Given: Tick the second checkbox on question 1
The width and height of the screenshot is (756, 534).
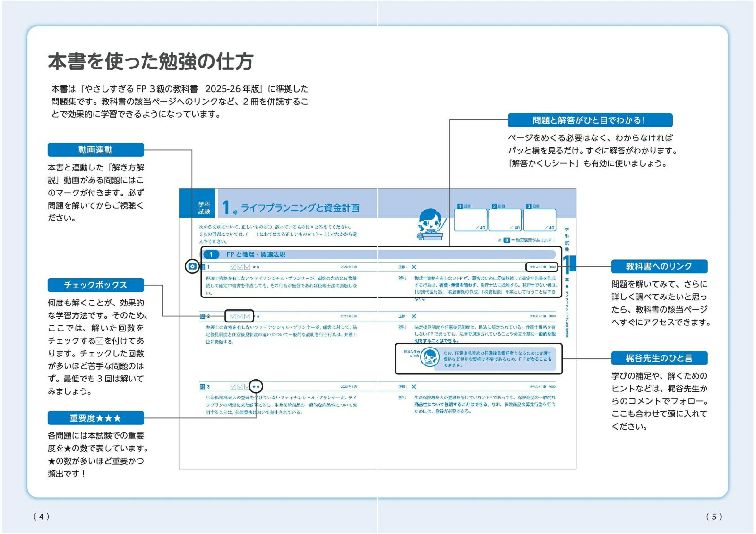Looking at the screenshot, I should pos(240,267).
